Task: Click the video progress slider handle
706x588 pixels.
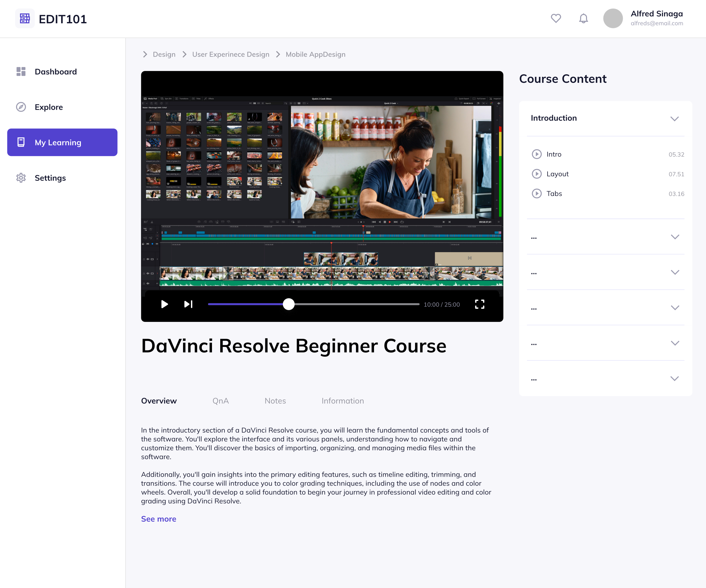Action: point(289,305)
